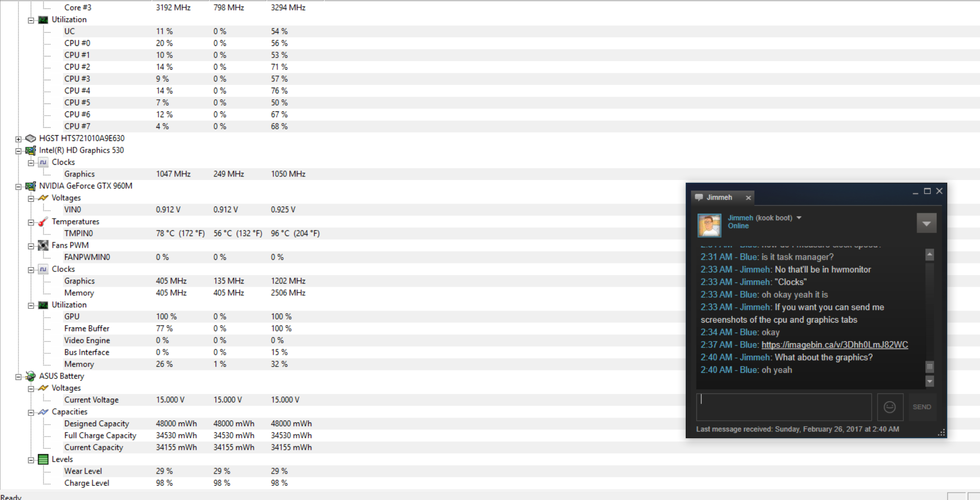
Task: Click the Ready status bar text
Action: pos(11,497)
